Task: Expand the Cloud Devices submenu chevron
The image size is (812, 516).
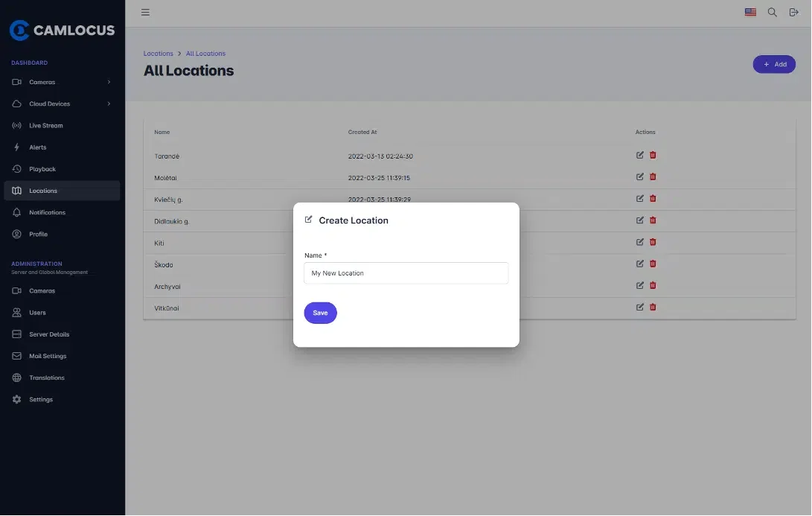Action: click(109, 103)
